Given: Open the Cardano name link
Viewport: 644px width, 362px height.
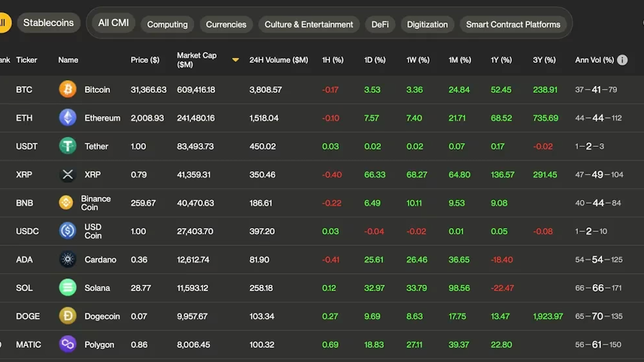Looking at the screenshot, I should [100, 260].
